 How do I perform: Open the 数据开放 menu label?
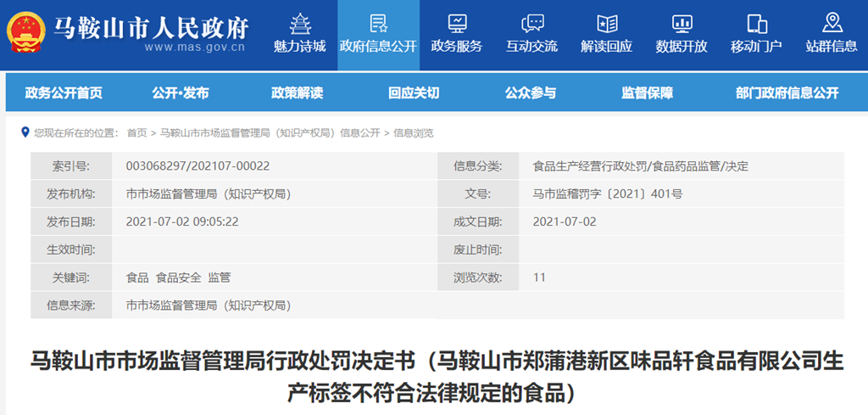(x=682, y=47)
